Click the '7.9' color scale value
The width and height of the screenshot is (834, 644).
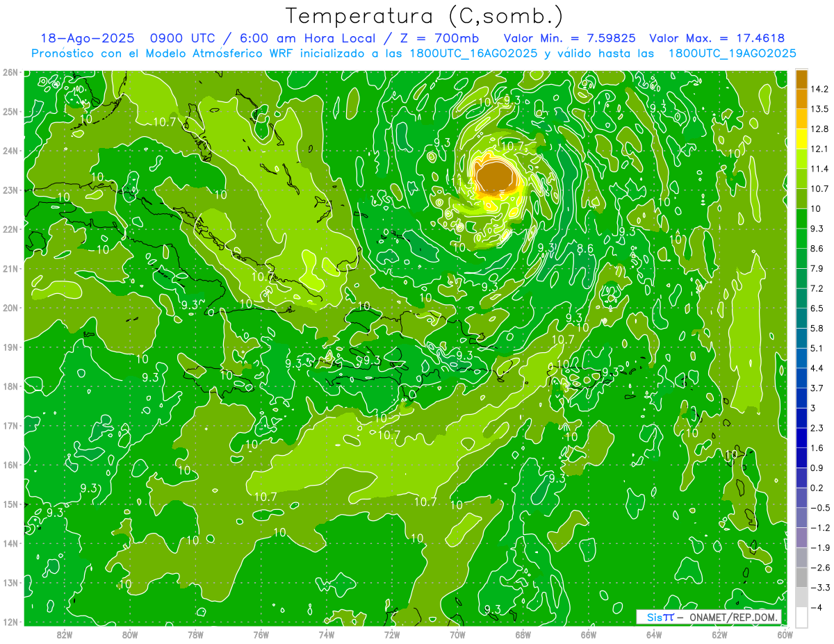pos(817,268)
